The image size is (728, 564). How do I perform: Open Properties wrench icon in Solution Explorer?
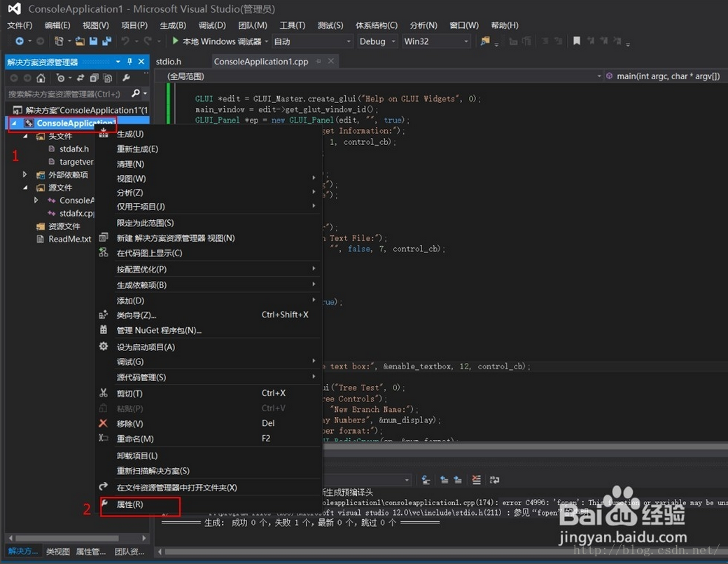click(x=126, y=78)
